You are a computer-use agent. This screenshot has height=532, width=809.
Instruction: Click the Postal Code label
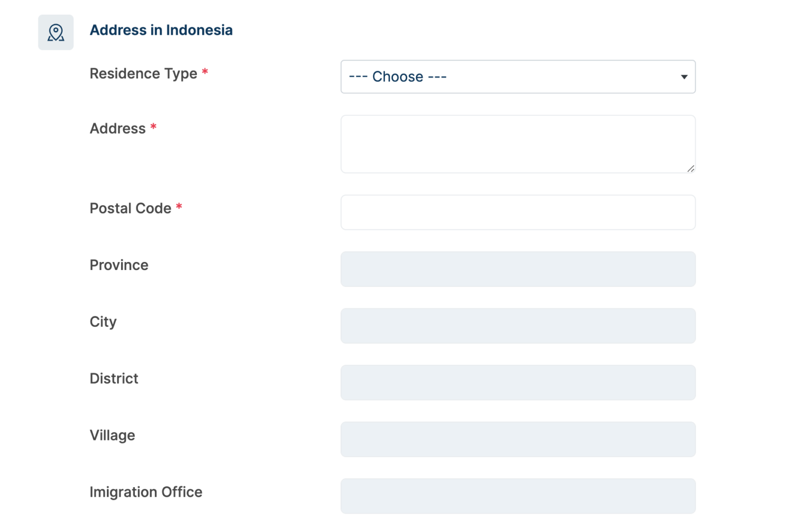click(130, 208)
